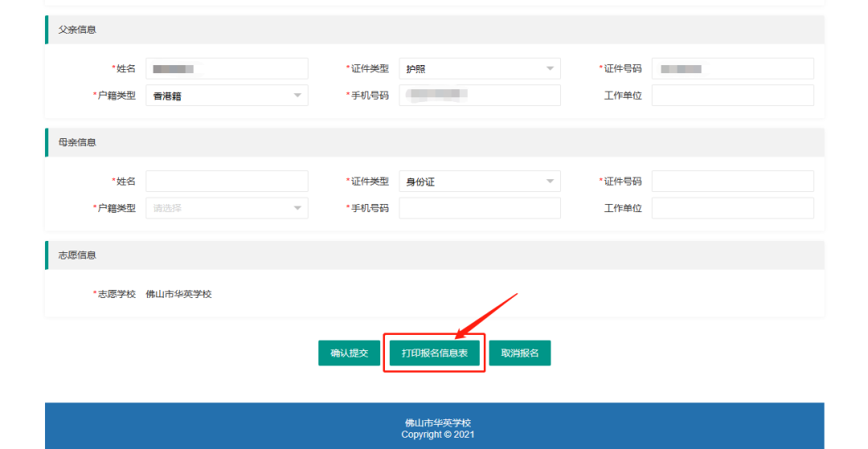Click the mother's 手机号码 input field

coord(479,208)
